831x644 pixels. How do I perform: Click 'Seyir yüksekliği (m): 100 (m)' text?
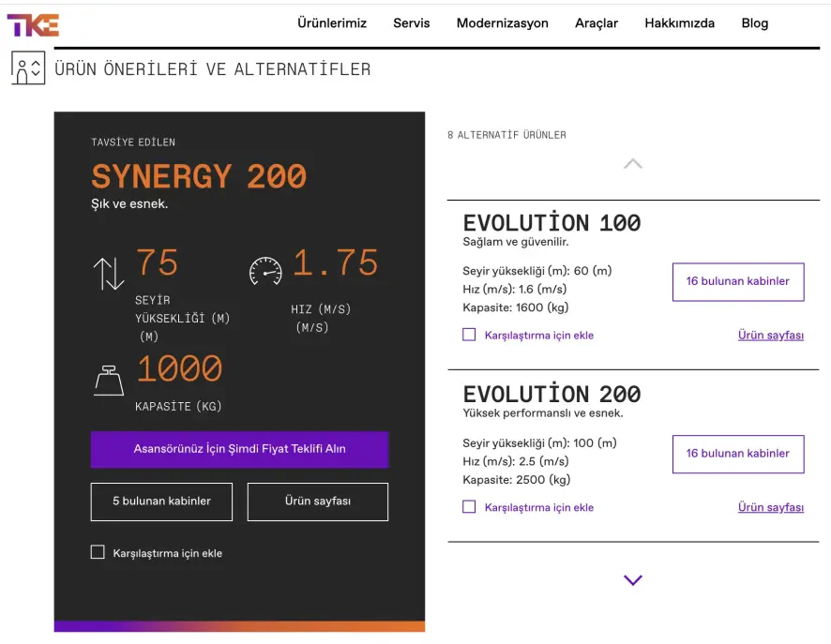[539, 443]
